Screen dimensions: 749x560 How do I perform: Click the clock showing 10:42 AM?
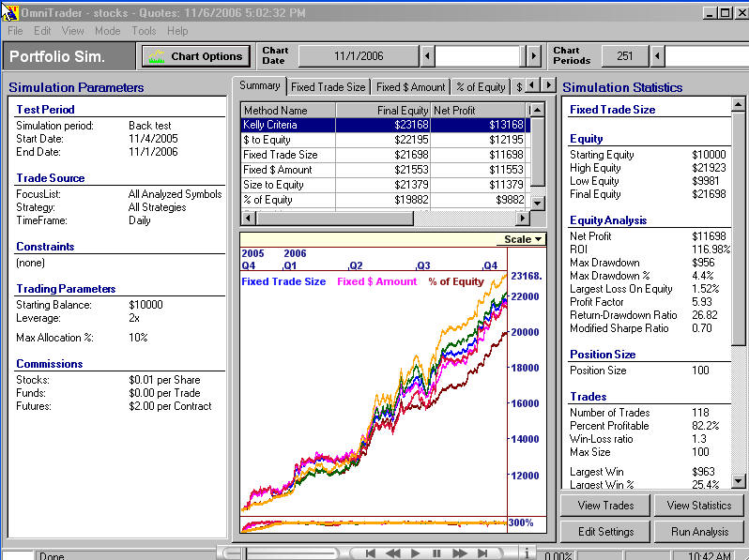[x=710, y=555]
